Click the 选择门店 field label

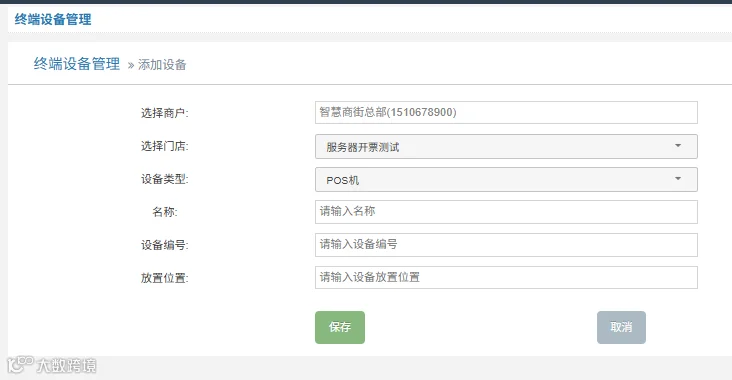(x=164, y=146)
